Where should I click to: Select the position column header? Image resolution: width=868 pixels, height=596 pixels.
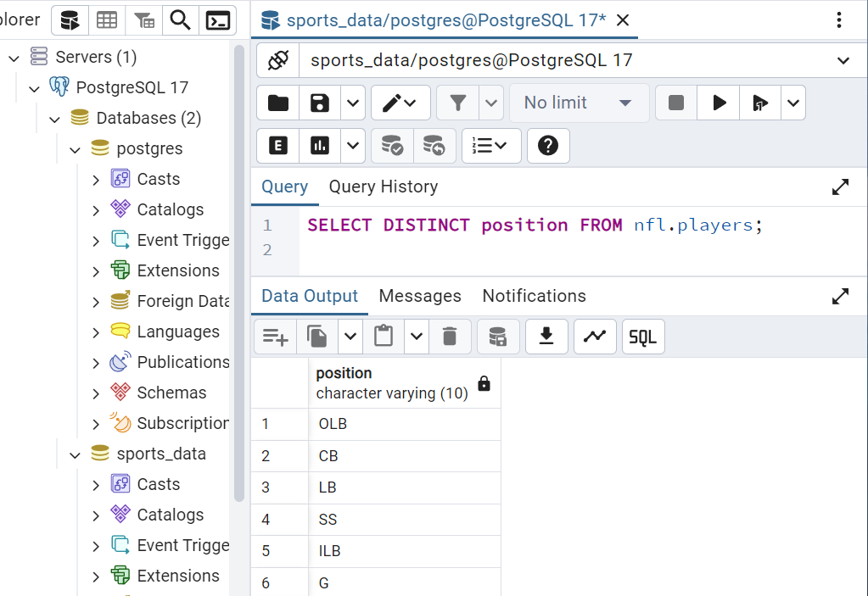point(405,383)
